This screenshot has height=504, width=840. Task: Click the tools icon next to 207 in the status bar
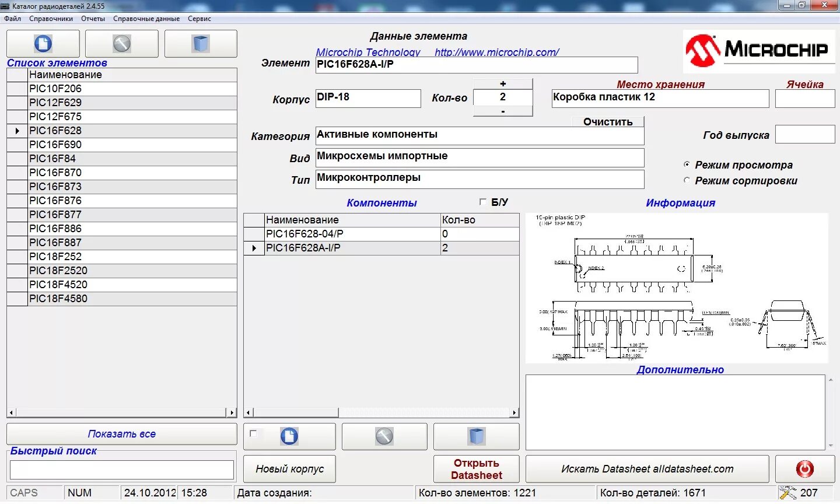point(787,493)
